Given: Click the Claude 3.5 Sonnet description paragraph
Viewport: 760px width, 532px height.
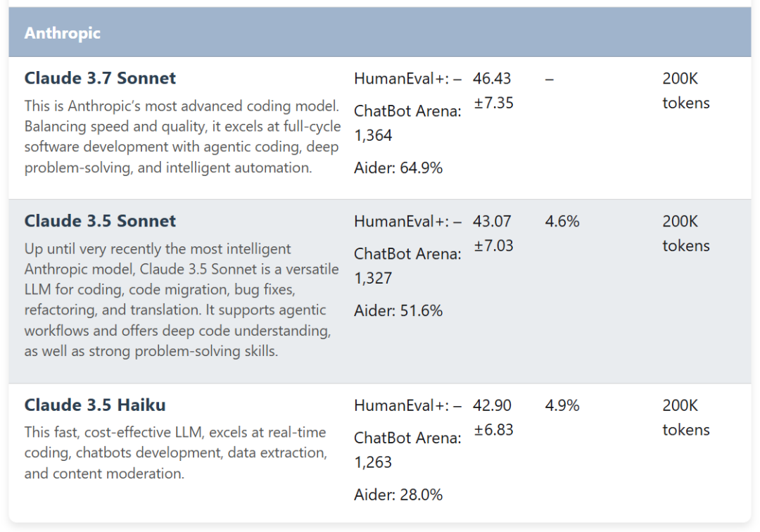Looking at the screenshot, I should [x=182, y=300].
